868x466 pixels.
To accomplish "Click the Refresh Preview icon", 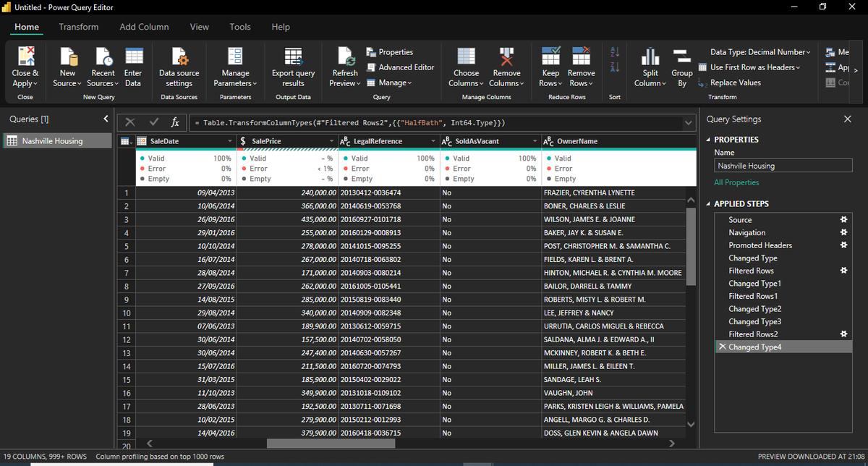I will pos(345,56).
